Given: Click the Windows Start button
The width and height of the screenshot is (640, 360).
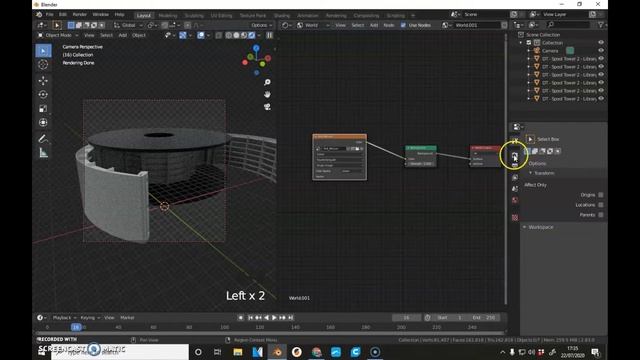Looking at the screenshot, I should click(x=41, y=352).
